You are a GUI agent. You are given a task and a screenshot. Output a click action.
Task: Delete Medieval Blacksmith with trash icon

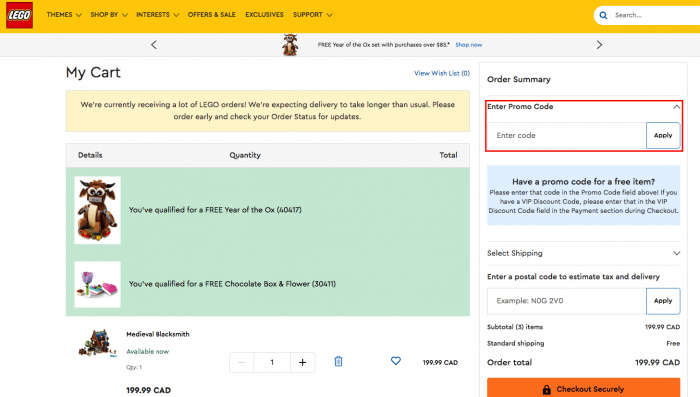pyautogui.click(x=338, y=361)
